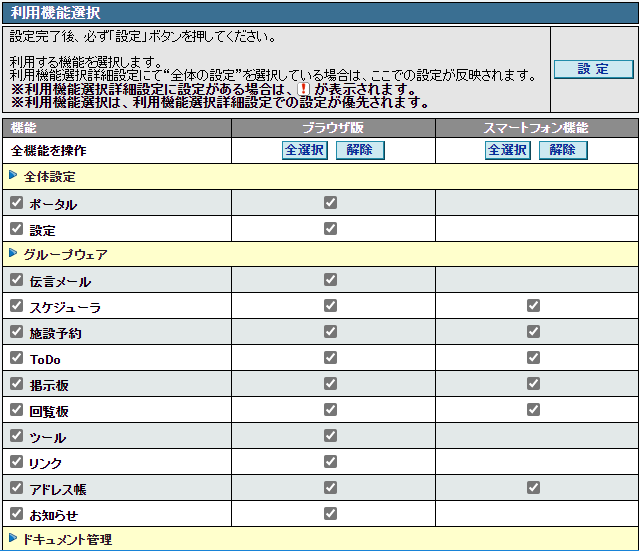Viewport: 639px width, 551px height.
Task: Expand the ドキュメント管理 section arrow
Action: point(13,538)
